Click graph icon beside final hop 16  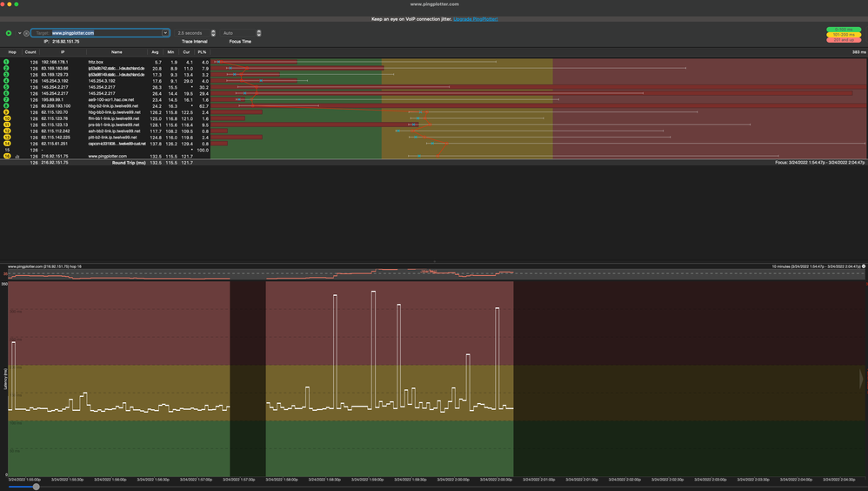pos(17,157)
